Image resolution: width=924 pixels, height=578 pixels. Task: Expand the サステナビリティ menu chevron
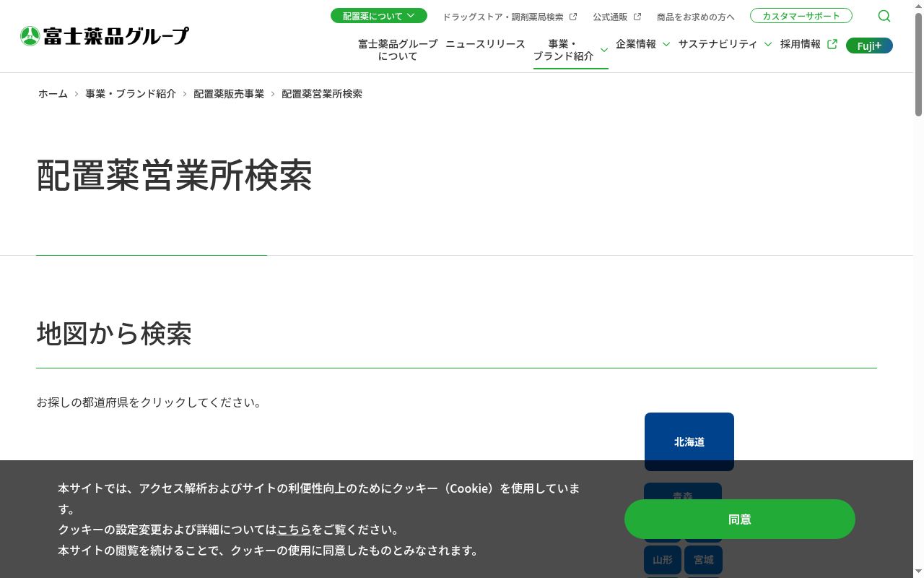pos(767,44)
